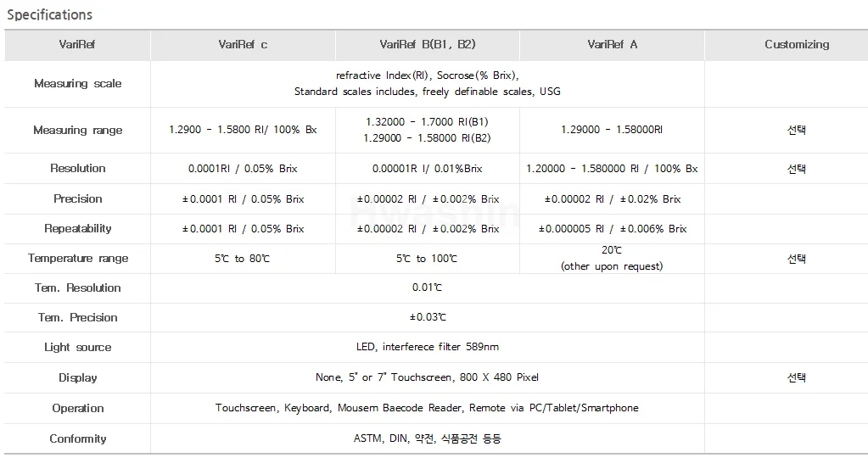868x469 pixels.
Task: Click the Customizing column header
Action: point(797,45)
